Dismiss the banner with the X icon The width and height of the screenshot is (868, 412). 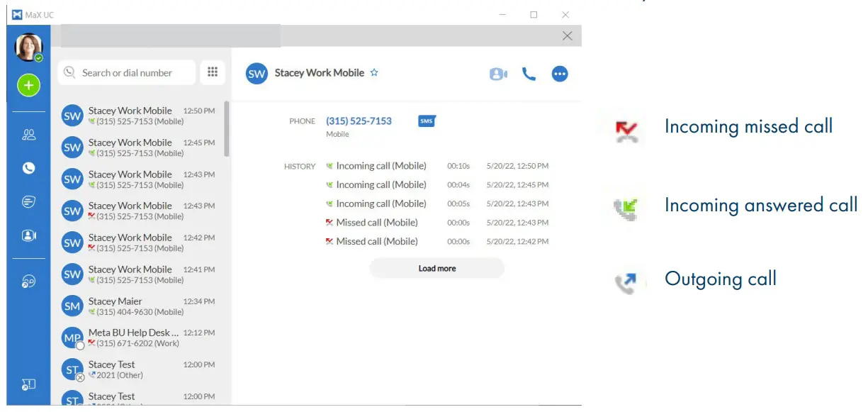click(567, 35)
